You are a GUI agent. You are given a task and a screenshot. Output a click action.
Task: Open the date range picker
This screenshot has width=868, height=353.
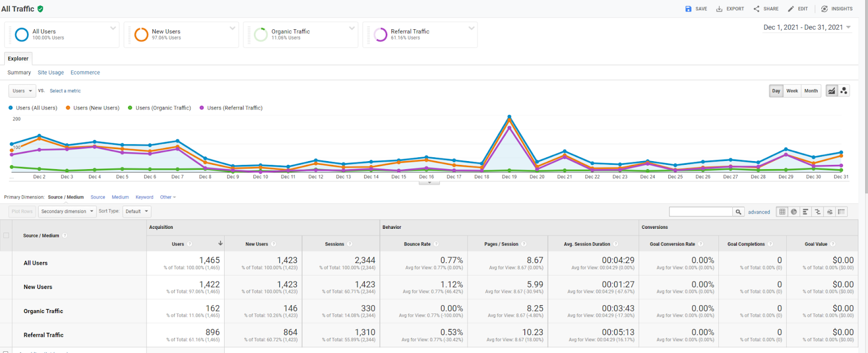(807, 27)
